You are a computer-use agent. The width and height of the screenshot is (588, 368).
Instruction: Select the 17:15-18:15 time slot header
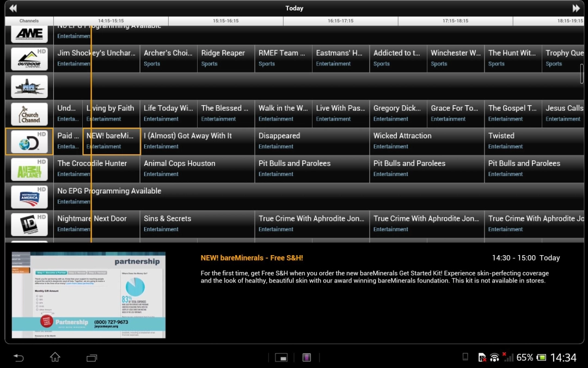[x=455, y=21]
